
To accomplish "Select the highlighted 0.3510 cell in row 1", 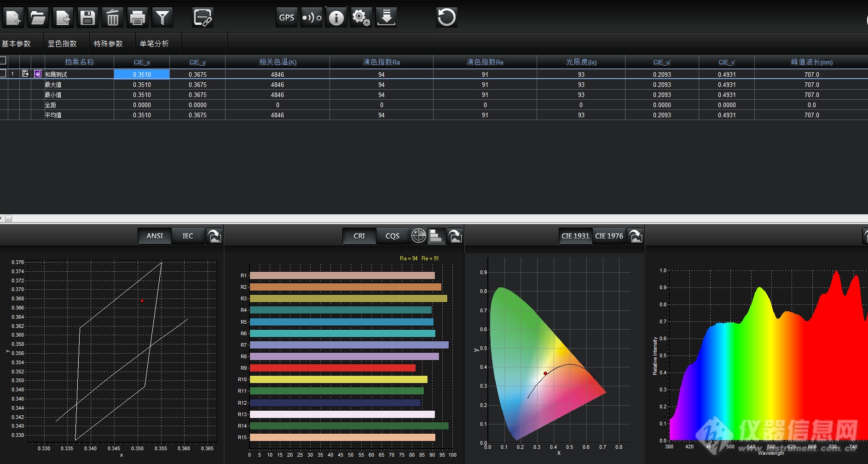I will [142, 74].
